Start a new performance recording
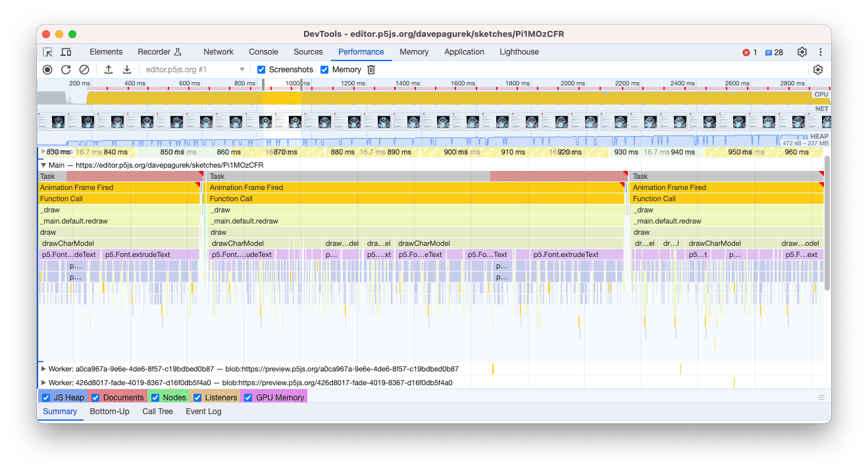Image resolution: width=868 pixels, height=472 pixels. tap(47, 70)
